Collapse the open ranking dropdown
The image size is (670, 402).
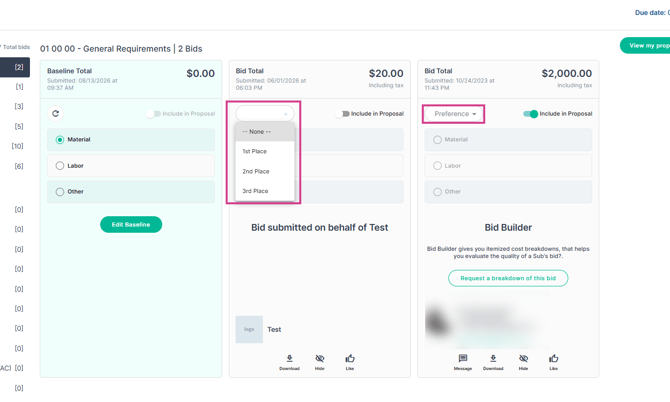264,114
